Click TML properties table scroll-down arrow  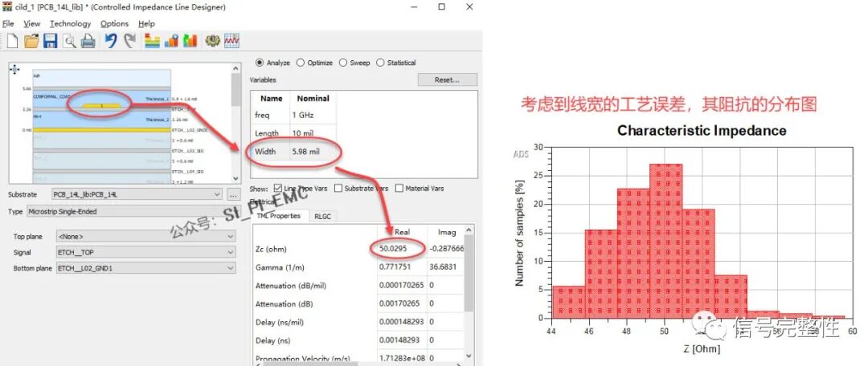click(x=469, y=356)
